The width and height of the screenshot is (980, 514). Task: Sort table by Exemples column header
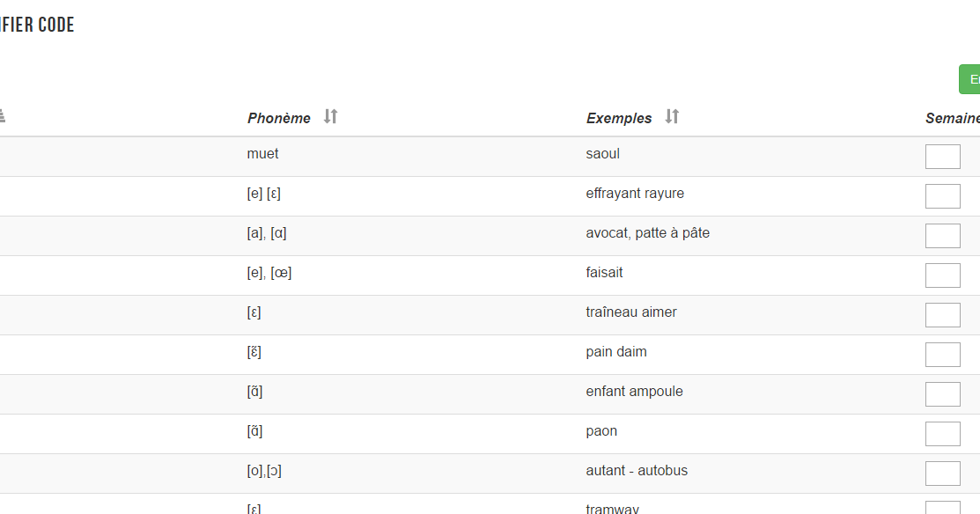point(619,118)
